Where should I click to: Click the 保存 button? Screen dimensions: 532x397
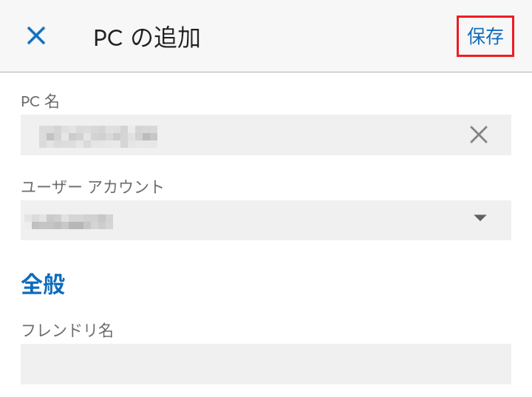pyautogui.click(x=485, y=36)
